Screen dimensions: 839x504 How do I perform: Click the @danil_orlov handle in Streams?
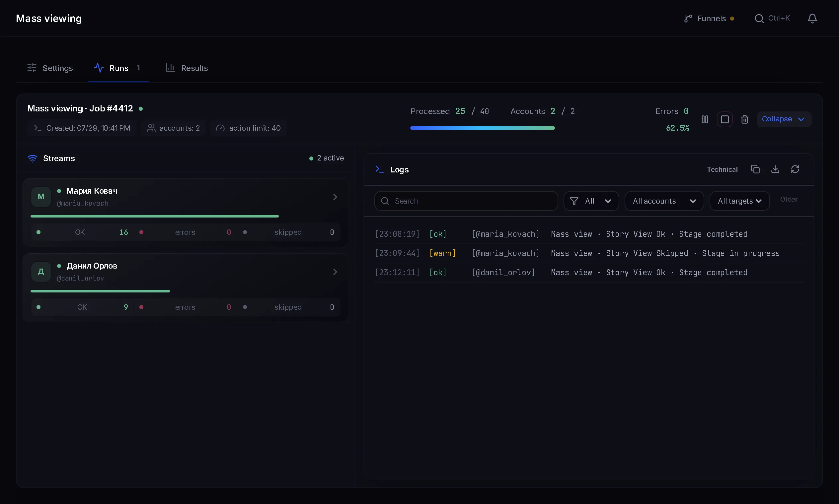click(80, 278)
